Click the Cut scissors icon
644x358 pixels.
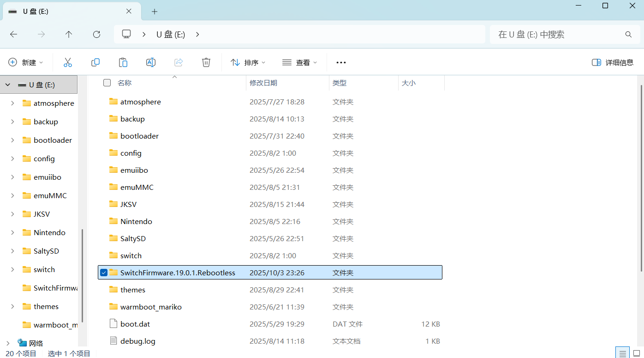point(68,62)
